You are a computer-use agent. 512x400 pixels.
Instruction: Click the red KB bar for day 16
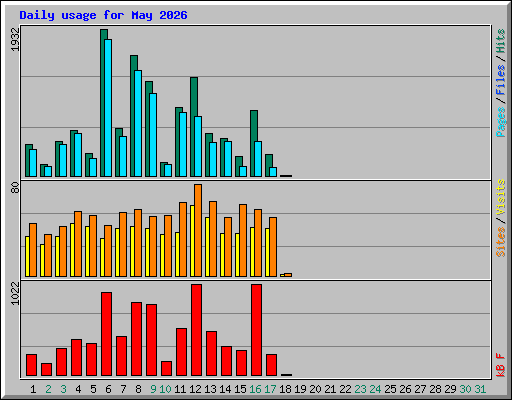point(257,330)
